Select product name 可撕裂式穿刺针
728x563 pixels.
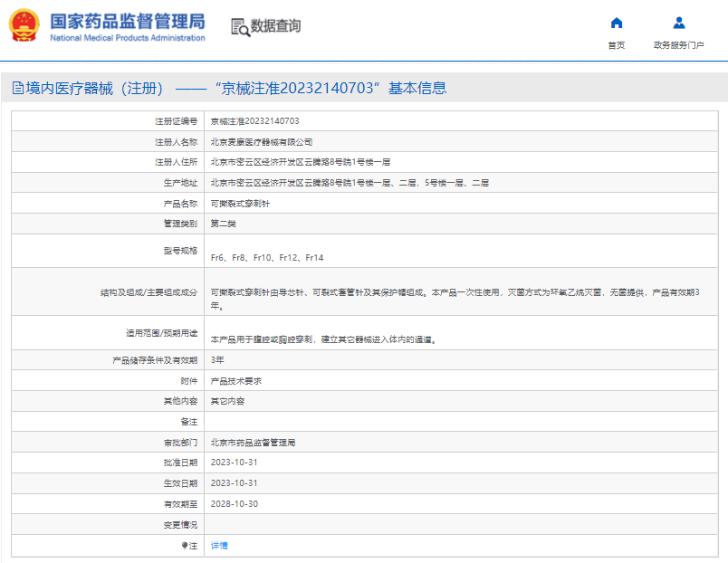click(x=240, y=204)
